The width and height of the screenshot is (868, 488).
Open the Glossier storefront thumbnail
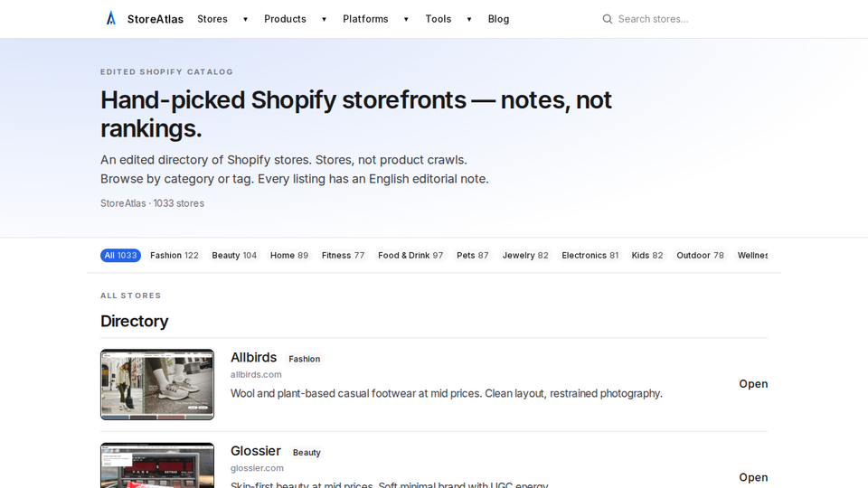click(157, 465)
